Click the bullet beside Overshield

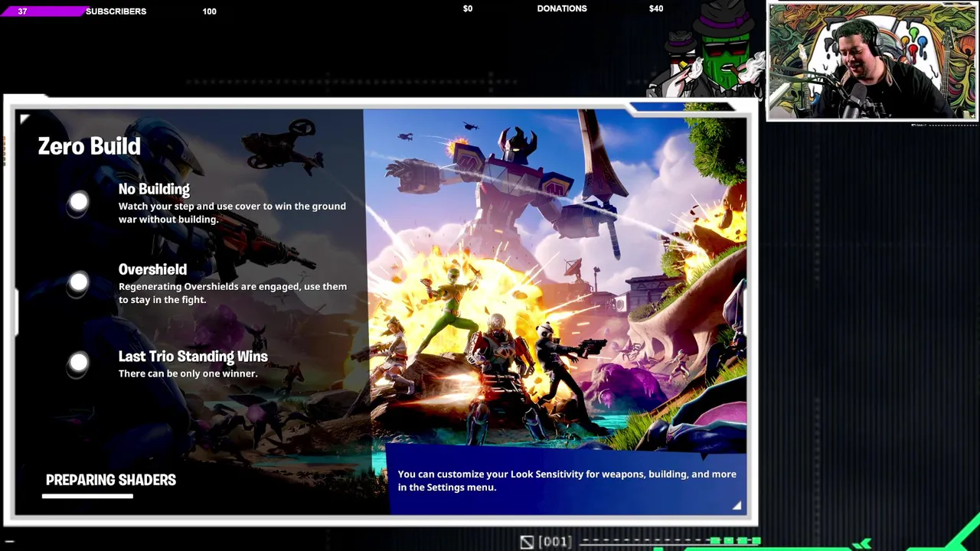click(78, 282)
